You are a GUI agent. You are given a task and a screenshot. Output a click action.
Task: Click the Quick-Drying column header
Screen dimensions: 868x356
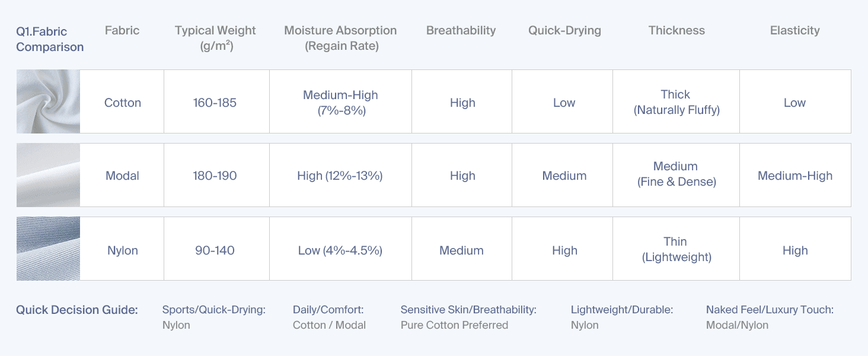[564, 31]
